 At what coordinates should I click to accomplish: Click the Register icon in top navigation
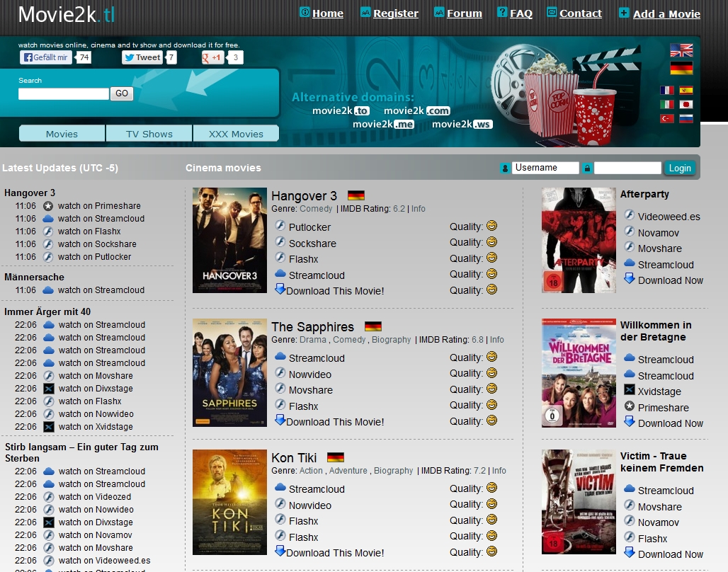pos(365,12)
